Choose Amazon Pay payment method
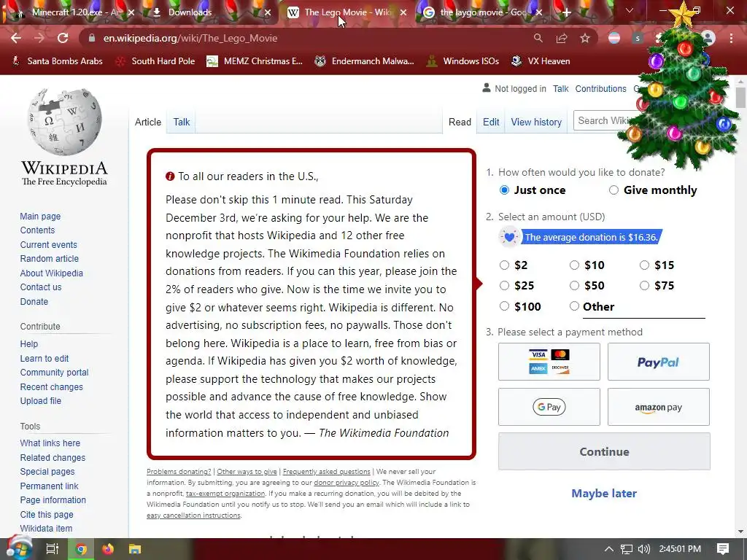Viewport: 747px width, 560px height. point(659,407)
